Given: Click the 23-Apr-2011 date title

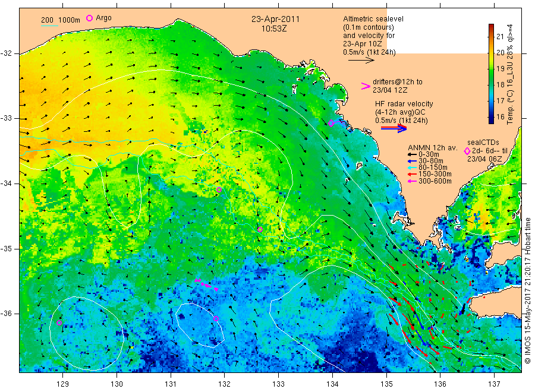Looking at the screenshot, I should tap(275, 19).
